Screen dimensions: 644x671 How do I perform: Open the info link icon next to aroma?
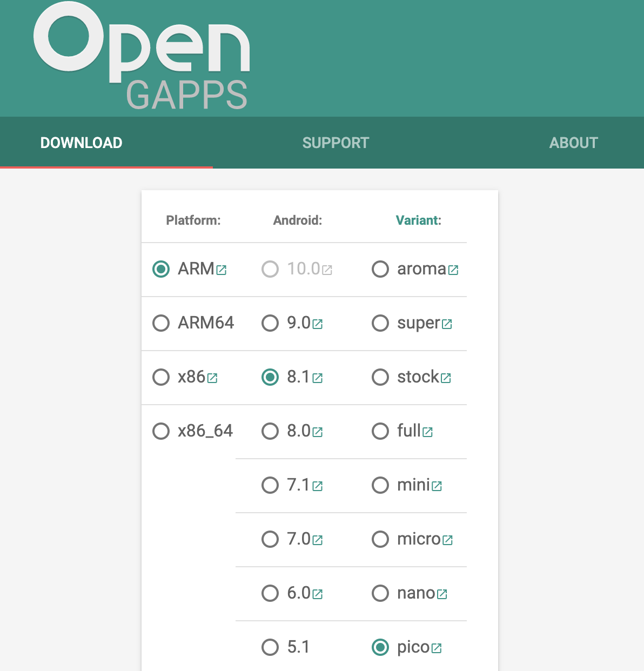tap(453, 270)
